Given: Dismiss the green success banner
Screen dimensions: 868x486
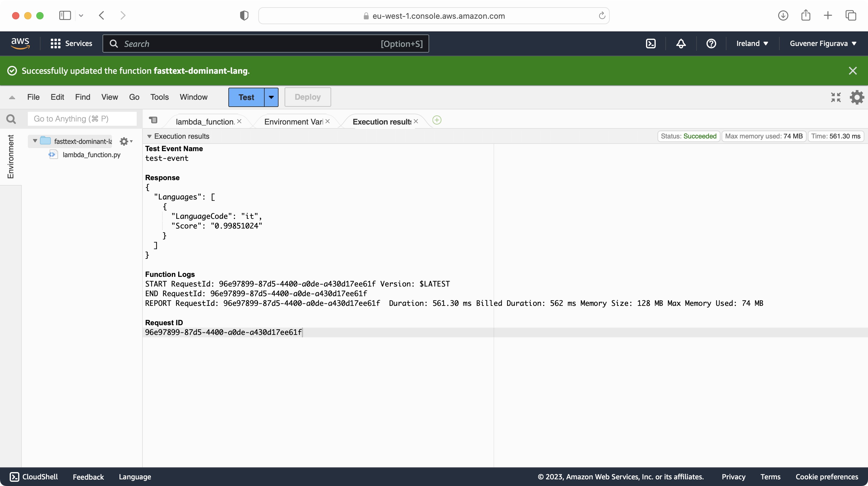Looking at the screenshot, I should tap(853, 71).
